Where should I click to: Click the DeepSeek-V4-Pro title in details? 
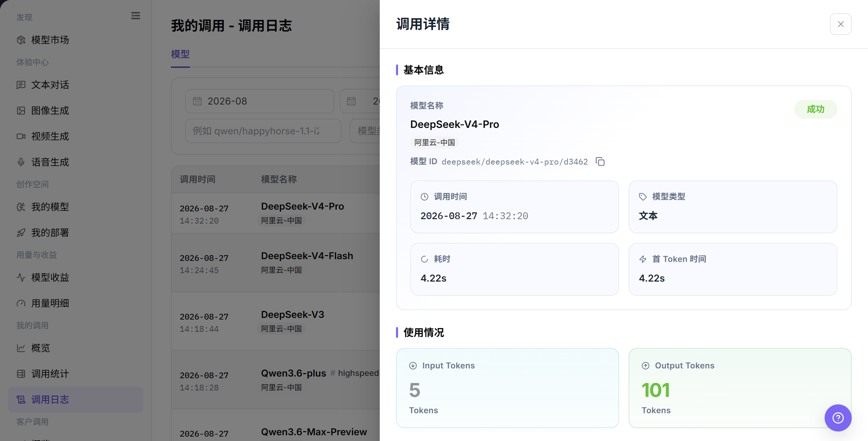[x=455, y=124]
